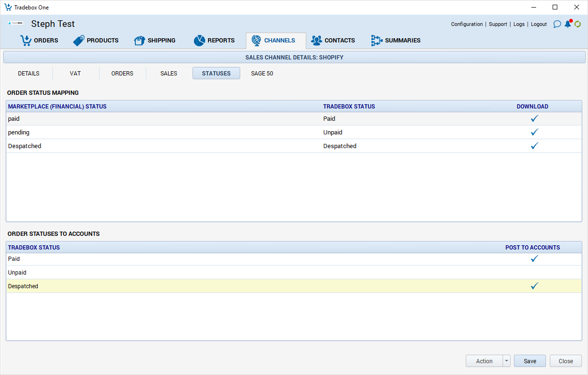Image resolution: width=588 pixels, height=375 pixels.
Task: Click the Save button
Action: [x=529, y=361]
